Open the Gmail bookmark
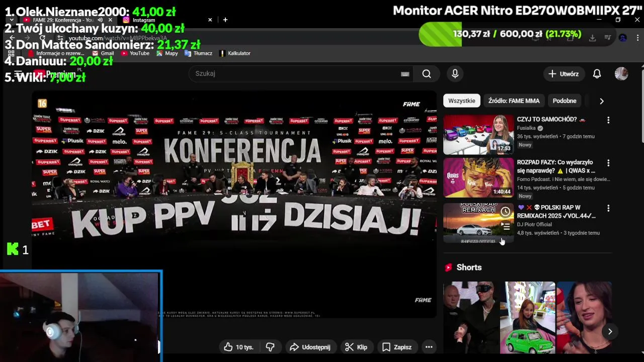The width and height of the screenshot is (644, 362). pyautogui.click(x=103, y=53)
